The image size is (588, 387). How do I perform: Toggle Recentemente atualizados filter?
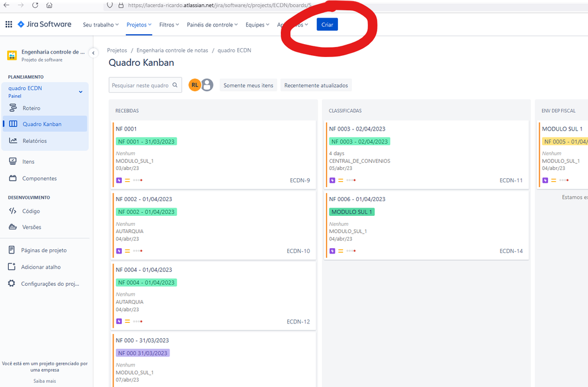[x=316, y=85]
